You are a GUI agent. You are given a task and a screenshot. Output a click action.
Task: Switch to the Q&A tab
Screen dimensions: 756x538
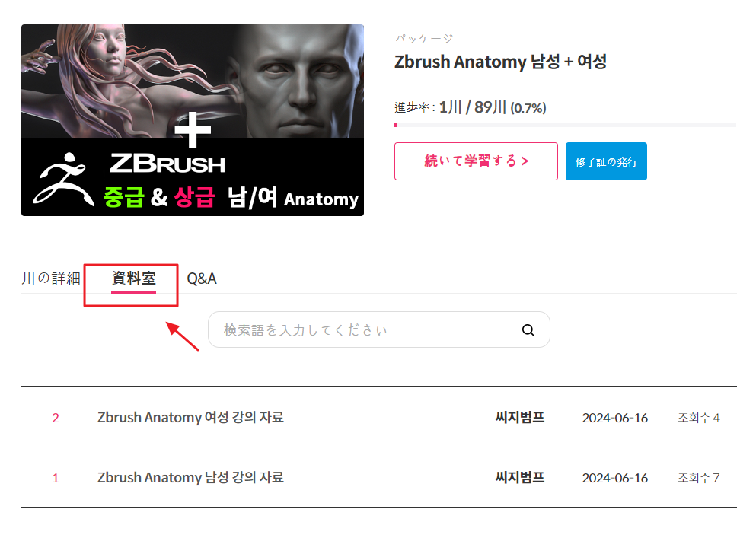click(x=202, y=279)
